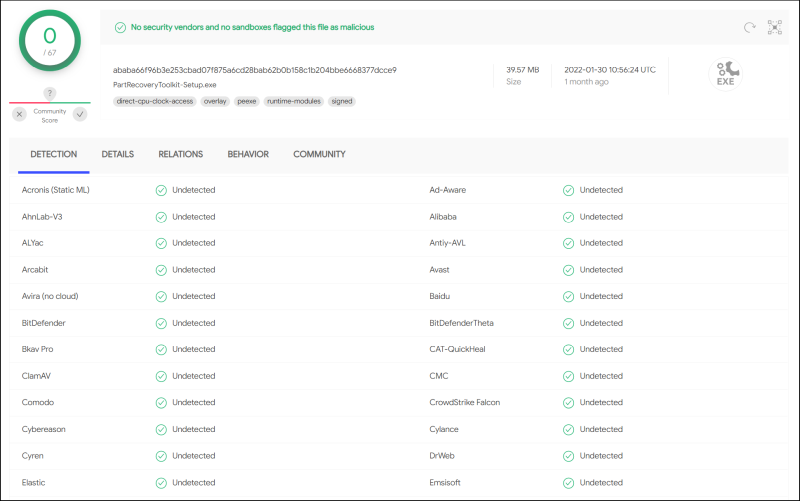Click the BitDefenderTheta vendor name
Screen dimensions: 800x501
[x=461, y=323]
